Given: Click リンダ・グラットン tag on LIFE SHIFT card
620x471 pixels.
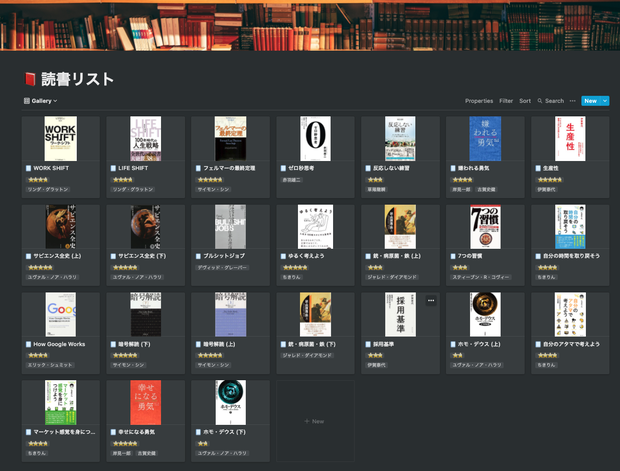Looking at the screenshot, I should pos(133,189).
